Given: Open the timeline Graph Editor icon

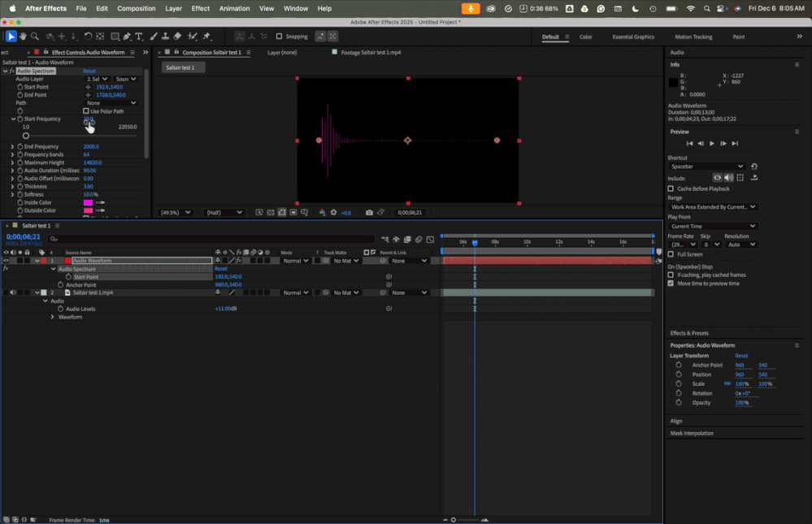Looking at the screenshot, I should [430, 239].
